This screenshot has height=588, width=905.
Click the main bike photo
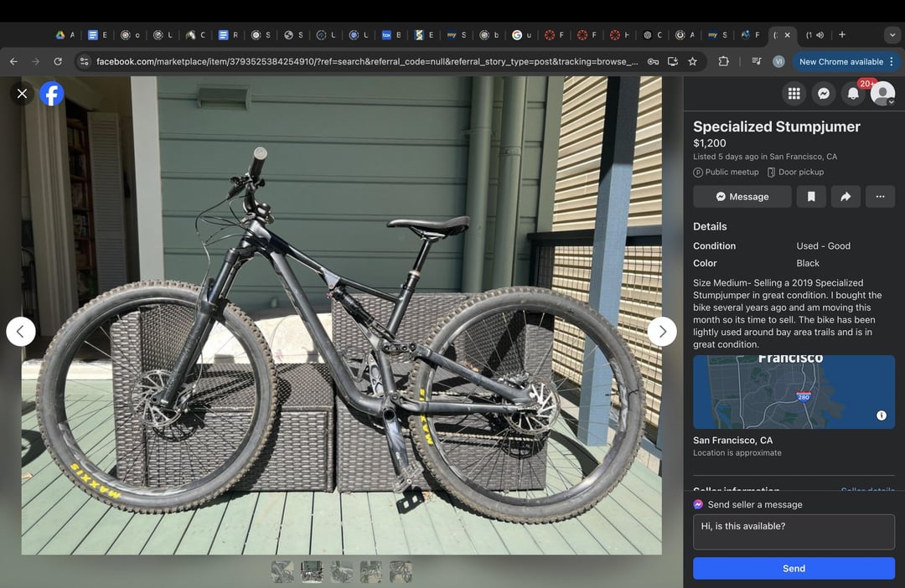tap(342, 316)
